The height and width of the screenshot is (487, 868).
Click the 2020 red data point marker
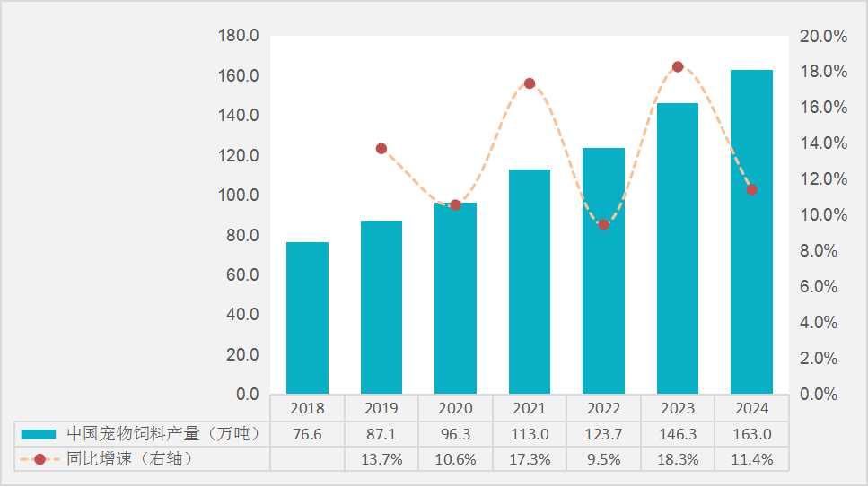pos(455,205)
